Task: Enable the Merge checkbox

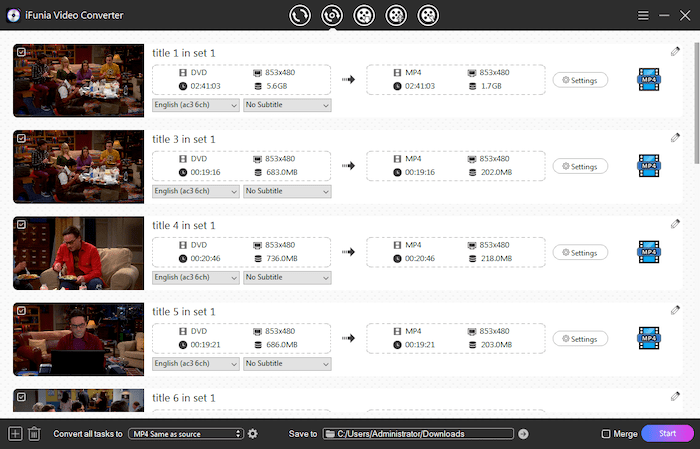Action: (606, 433)
